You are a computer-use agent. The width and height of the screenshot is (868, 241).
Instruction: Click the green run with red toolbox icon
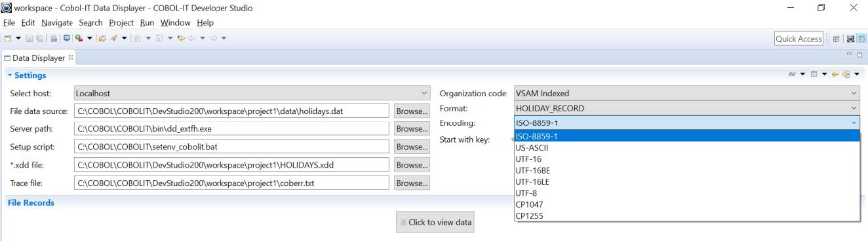coord(79,38)
